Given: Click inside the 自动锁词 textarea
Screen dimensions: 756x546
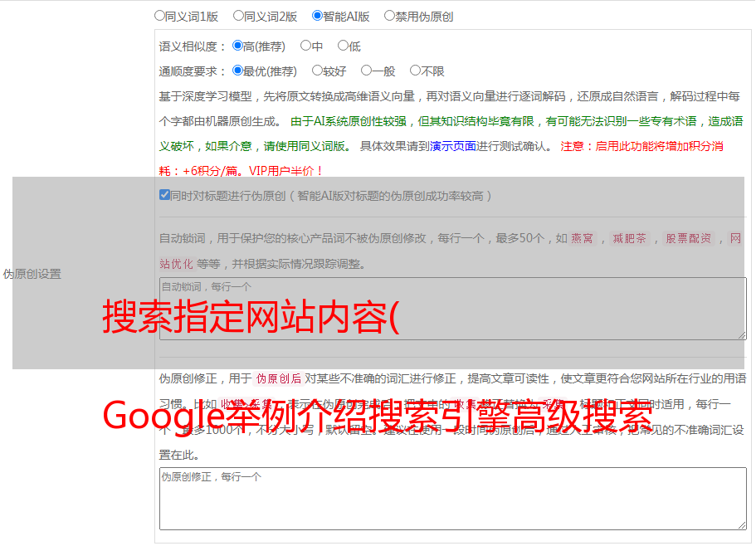Looking at the screenshot, I should point(453,309).
